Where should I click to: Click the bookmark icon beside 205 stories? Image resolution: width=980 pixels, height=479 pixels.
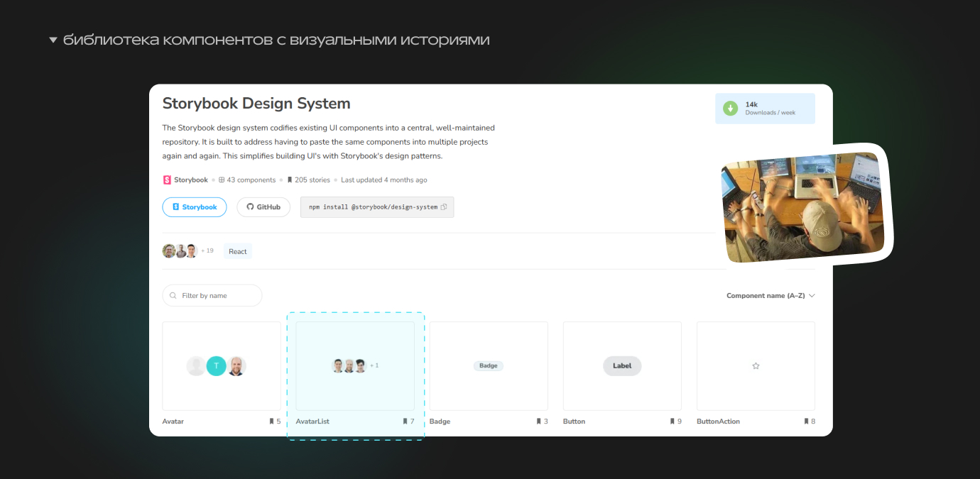coord(290,180)
